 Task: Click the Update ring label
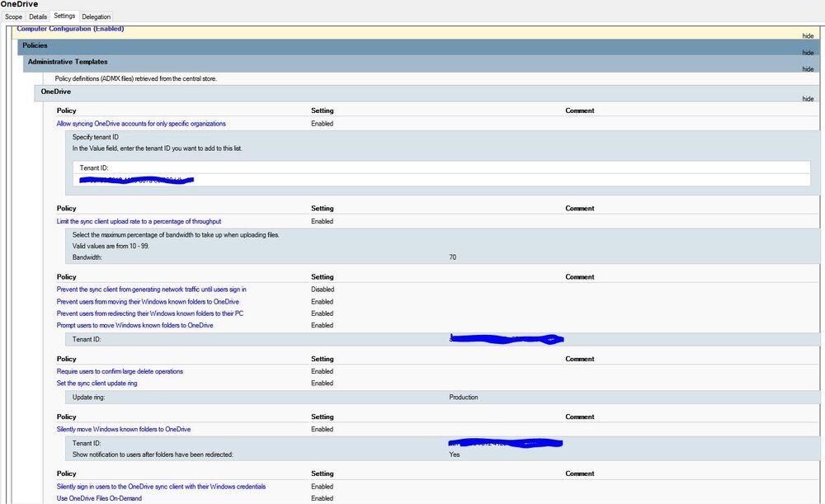pos(88,398)
